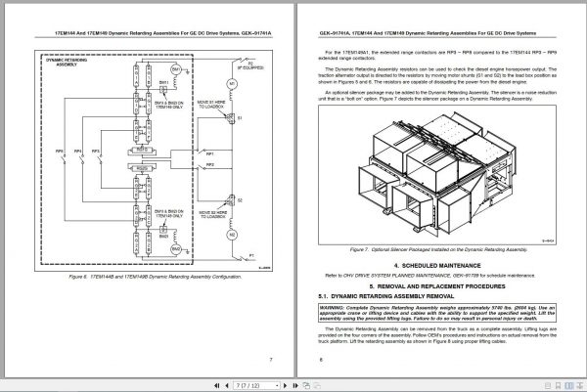The width and height of the screenshot is (587, 392).
Task: Select continuous facing layout icon
Action: tap(580, 385)
